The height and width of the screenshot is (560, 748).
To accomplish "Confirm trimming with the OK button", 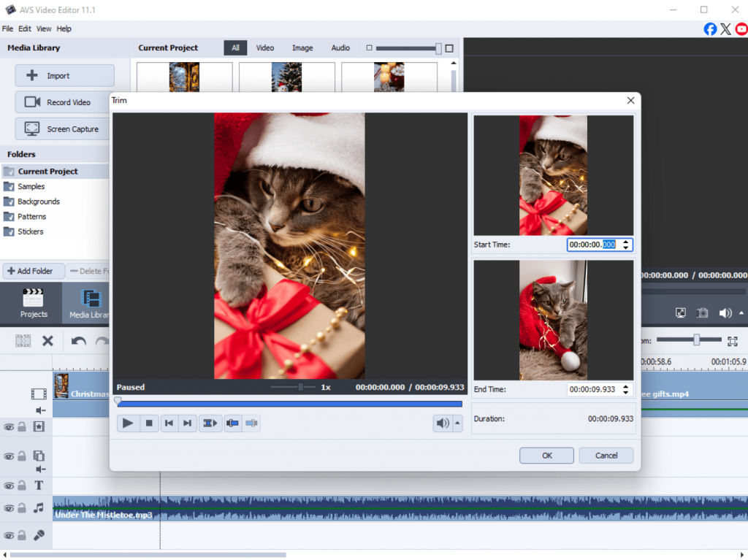I will tap(546, 456).
